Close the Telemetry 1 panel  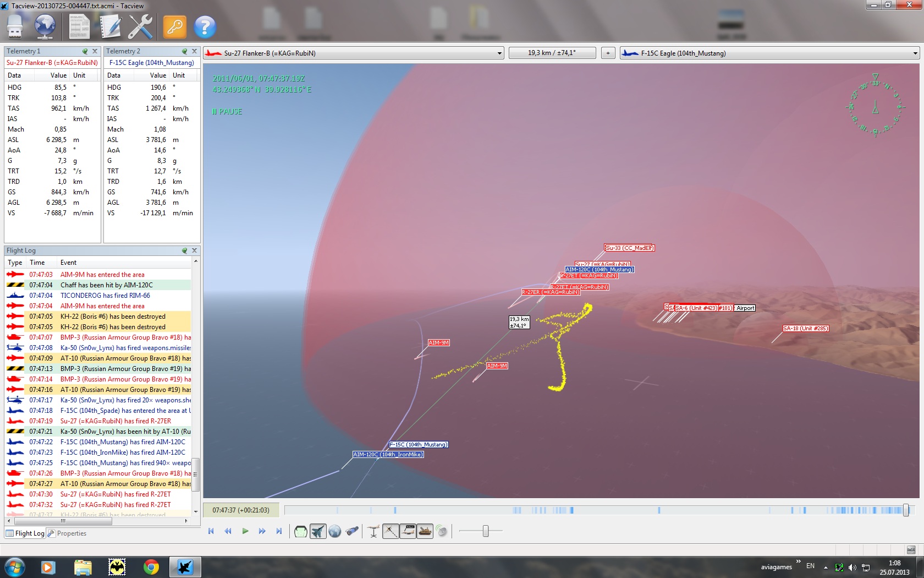(95, 51)
